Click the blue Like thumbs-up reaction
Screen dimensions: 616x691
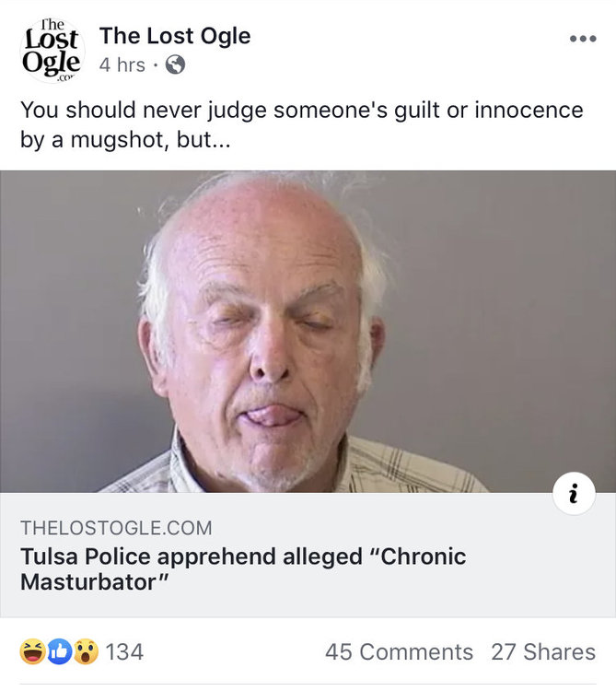pos(60,652)
